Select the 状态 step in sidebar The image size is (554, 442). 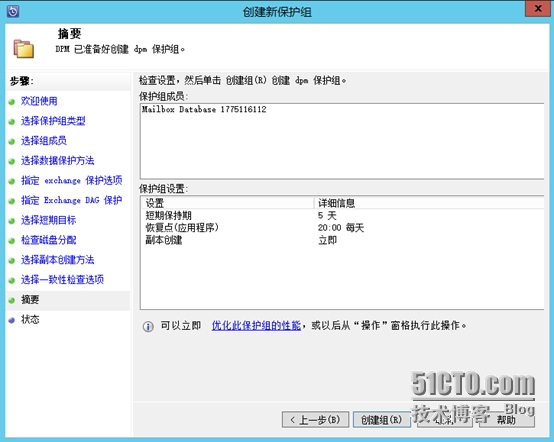tap(30, 319)
